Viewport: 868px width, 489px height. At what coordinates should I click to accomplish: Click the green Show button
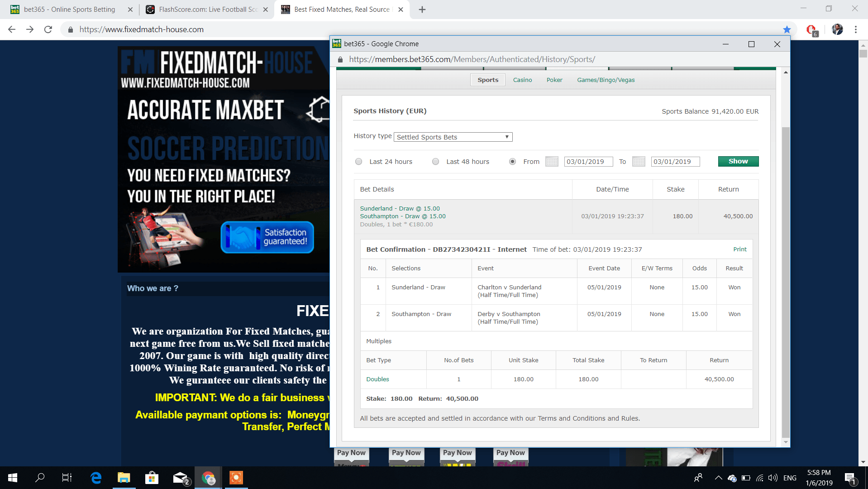click(x=738, y=162)
